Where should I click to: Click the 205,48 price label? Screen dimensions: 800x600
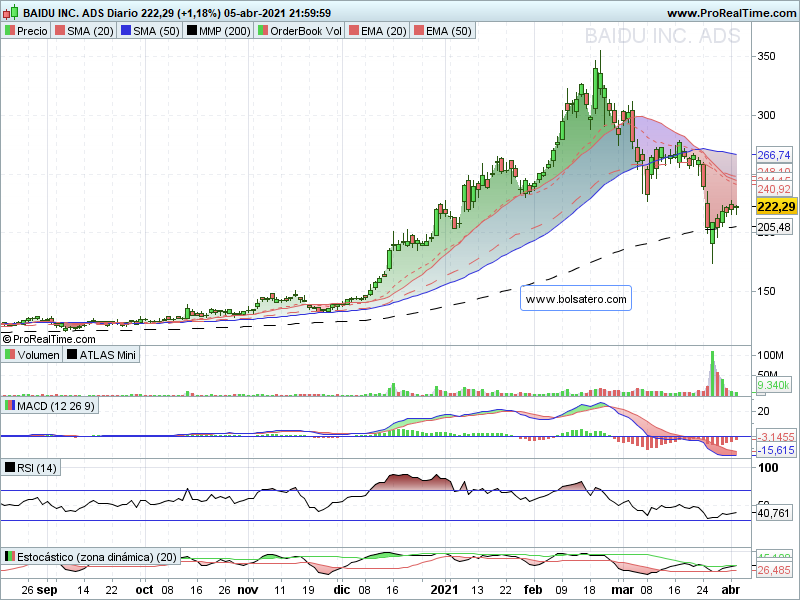774,227
